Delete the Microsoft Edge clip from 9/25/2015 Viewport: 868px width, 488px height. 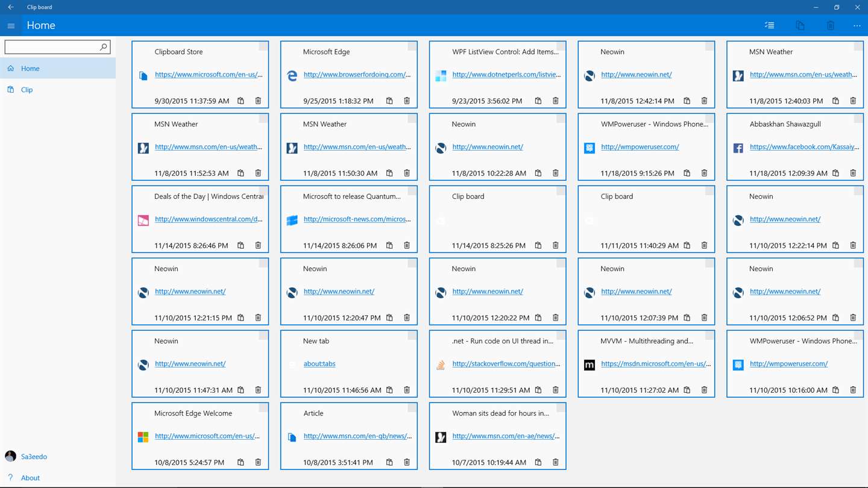407,101
